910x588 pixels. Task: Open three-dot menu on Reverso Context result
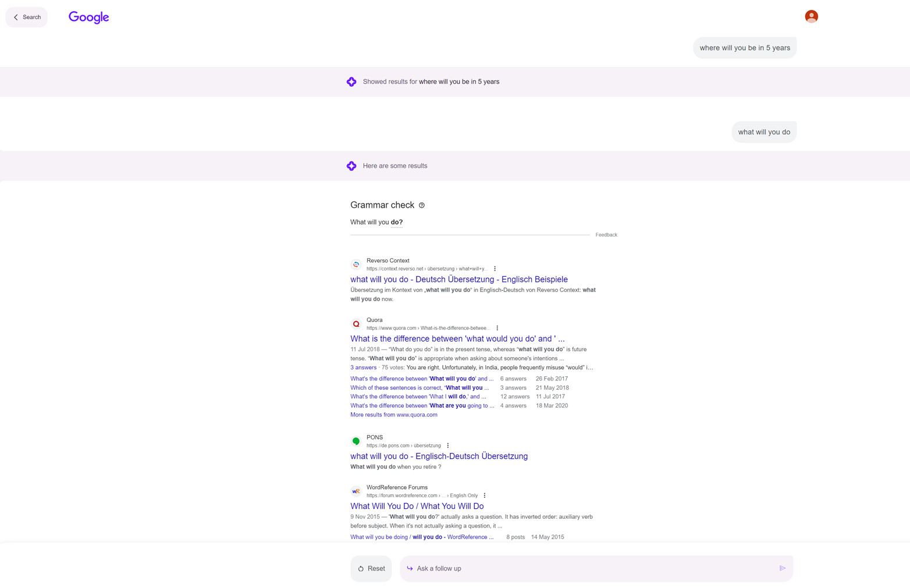click(495, 268)
